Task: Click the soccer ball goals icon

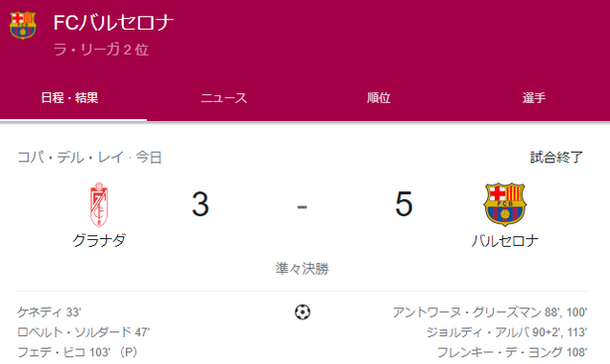Action: click(x=303, y=311)
